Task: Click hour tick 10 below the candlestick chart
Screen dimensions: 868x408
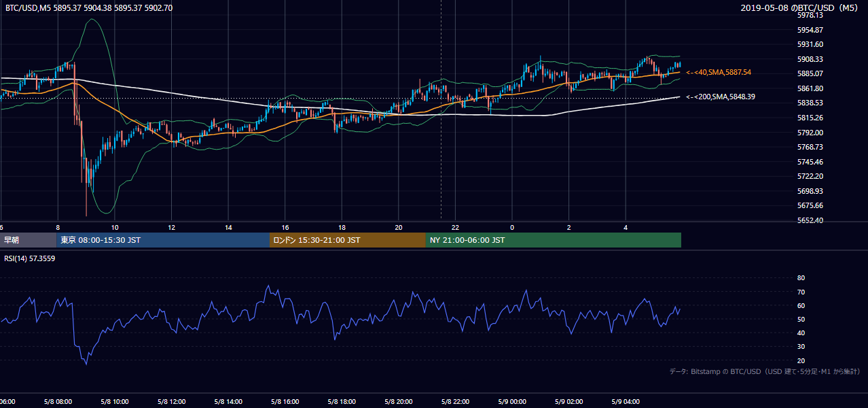Action: coord(115,228)
